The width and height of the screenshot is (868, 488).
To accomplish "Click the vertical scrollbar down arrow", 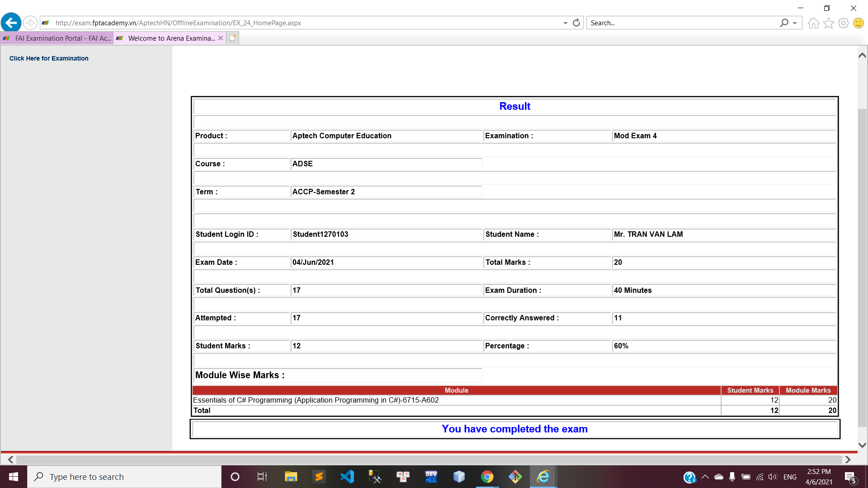I will pos(863,445).
